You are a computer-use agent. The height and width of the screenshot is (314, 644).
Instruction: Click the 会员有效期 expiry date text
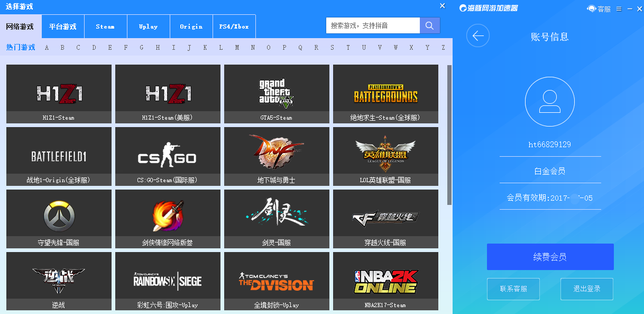point(550,198)
